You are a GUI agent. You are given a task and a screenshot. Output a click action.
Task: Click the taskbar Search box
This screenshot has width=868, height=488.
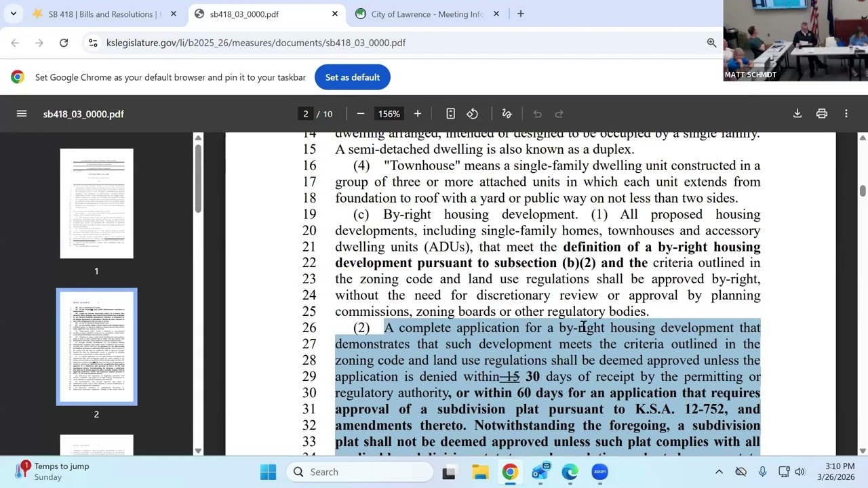pos(359,472)
